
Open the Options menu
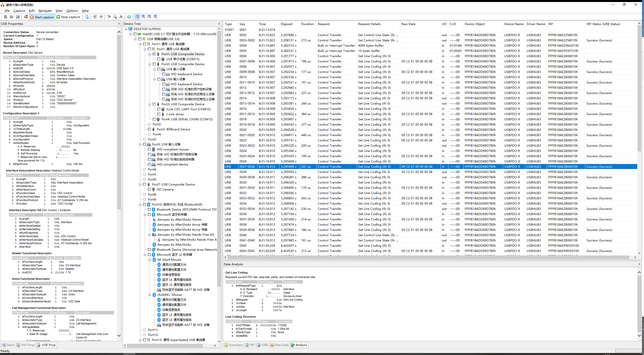72,11
